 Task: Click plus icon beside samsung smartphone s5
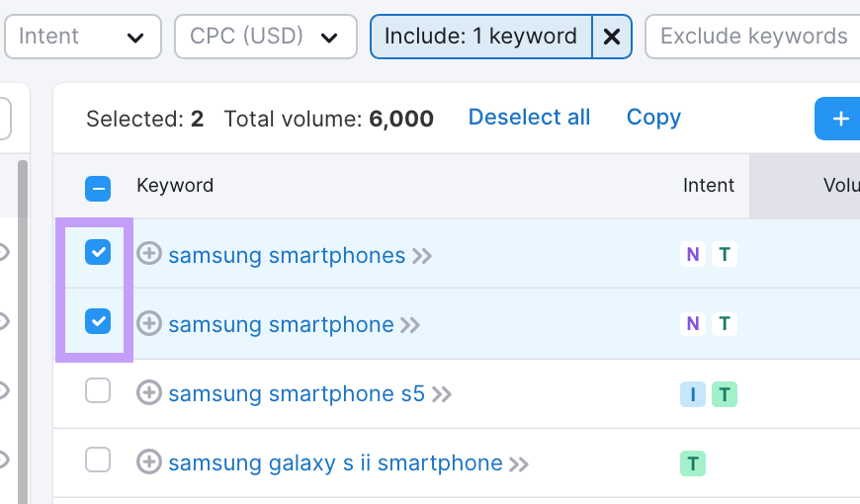pyautogui.click(x=148, y=393)
